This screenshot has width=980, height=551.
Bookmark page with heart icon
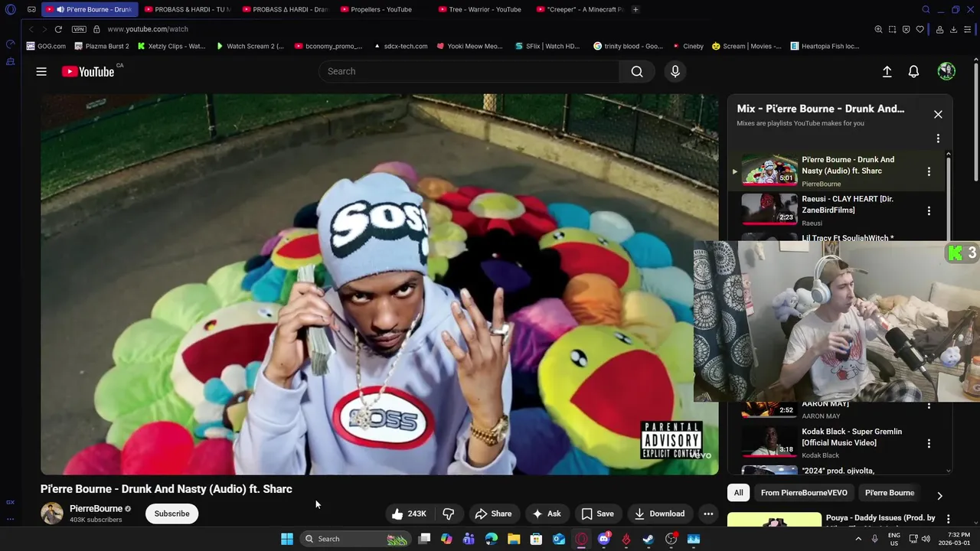pos(920,29)
